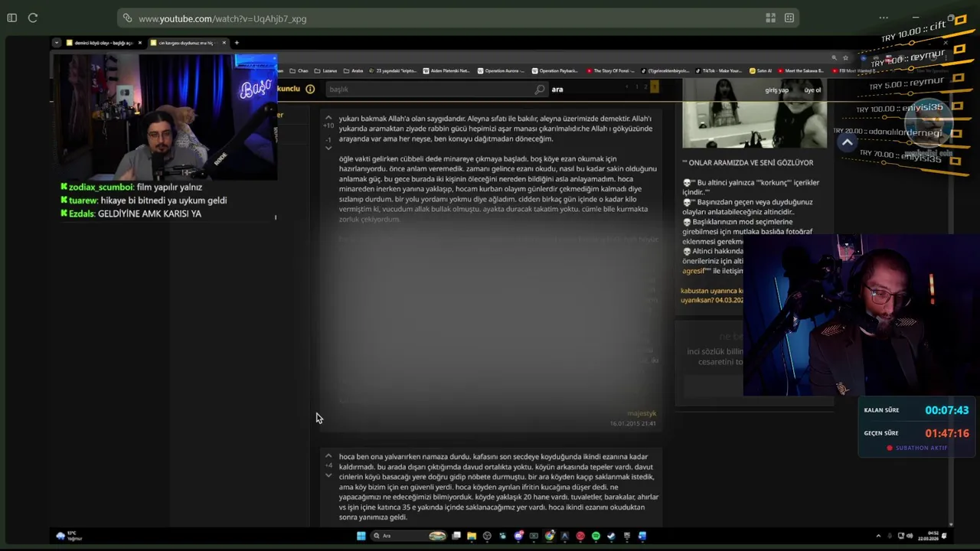Open author profile 'majestyk'
The height and width of the screenshot is (551, 980).
click(x=642, y=413)
